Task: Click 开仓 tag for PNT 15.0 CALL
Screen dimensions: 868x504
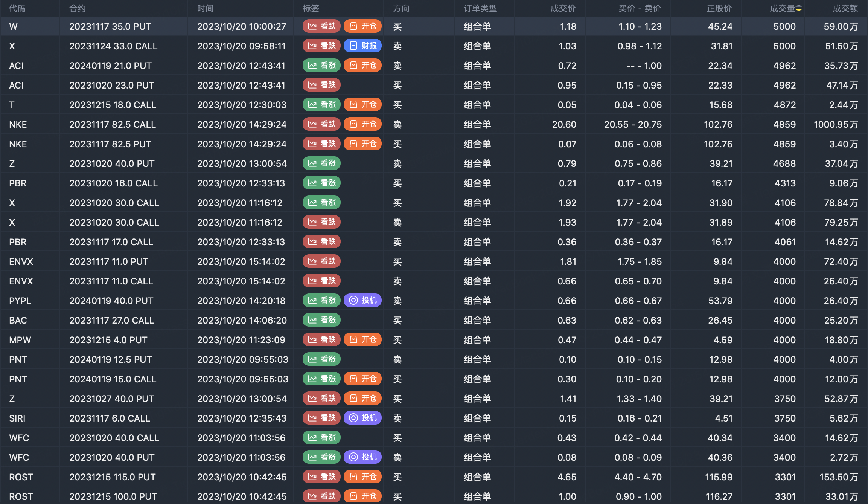Action: pyautogui.click(x=362, y=379)
